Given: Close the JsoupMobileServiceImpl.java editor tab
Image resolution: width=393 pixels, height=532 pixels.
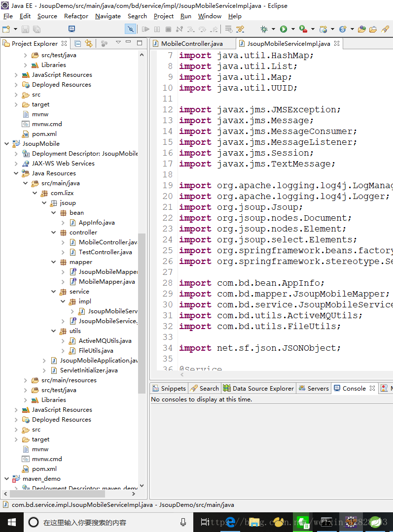Looking at the screenshot, I should pyautogui.click(x=337, y=43).
